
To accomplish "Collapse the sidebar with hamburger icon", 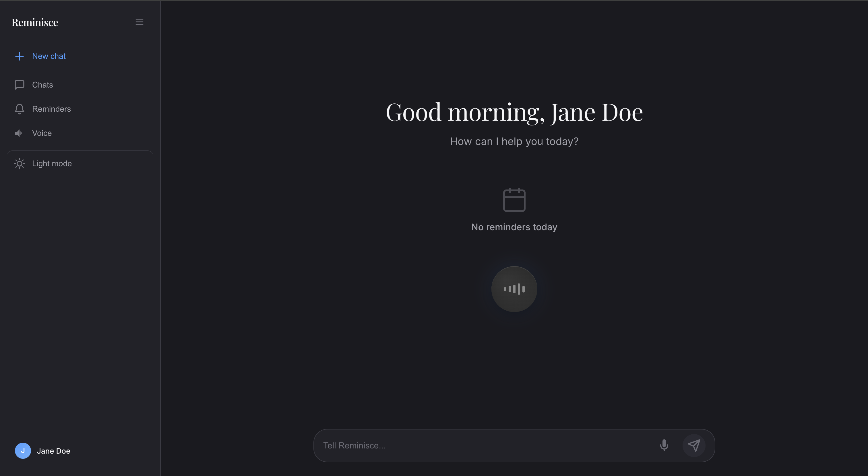I will (139, 22).
